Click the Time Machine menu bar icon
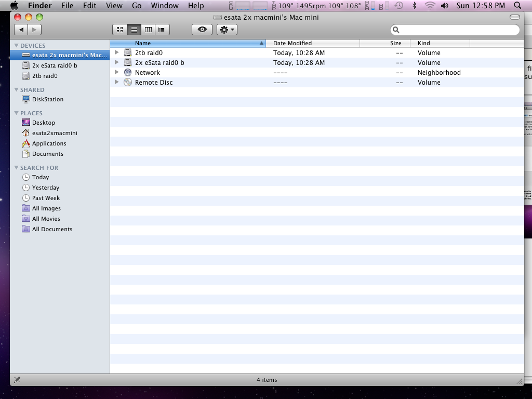This screenshot has width=532, height=399. pyautogui.click(x=399, y=5)
